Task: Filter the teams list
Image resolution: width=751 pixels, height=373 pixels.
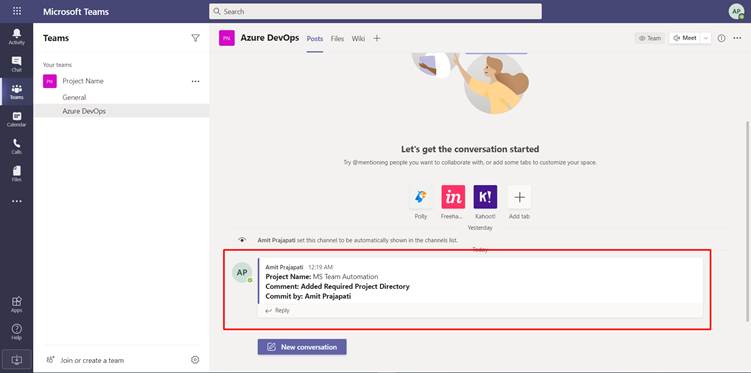Action: [195, 38]
